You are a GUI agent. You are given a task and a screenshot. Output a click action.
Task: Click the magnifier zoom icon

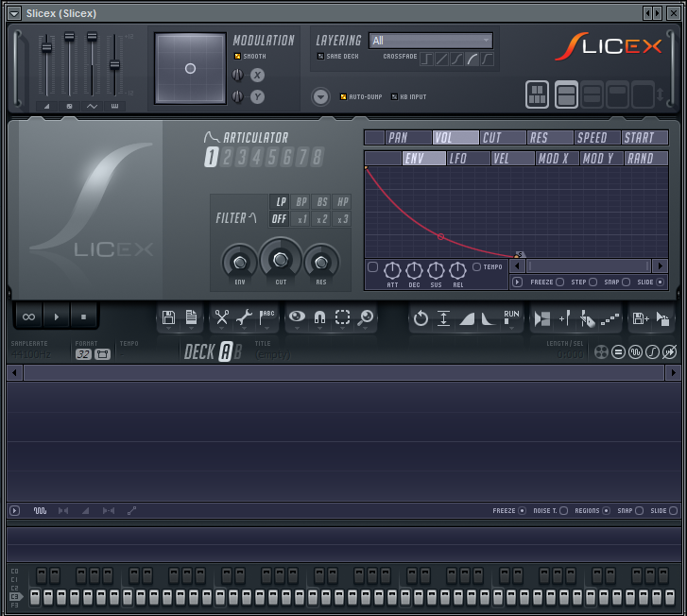pyautogui.click(x=364, y=318)
